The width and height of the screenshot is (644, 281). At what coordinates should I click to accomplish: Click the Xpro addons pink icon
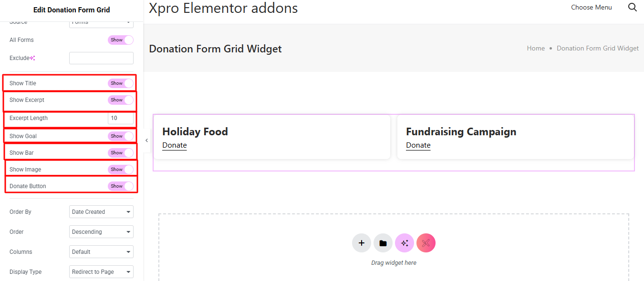tap(426, 243)
